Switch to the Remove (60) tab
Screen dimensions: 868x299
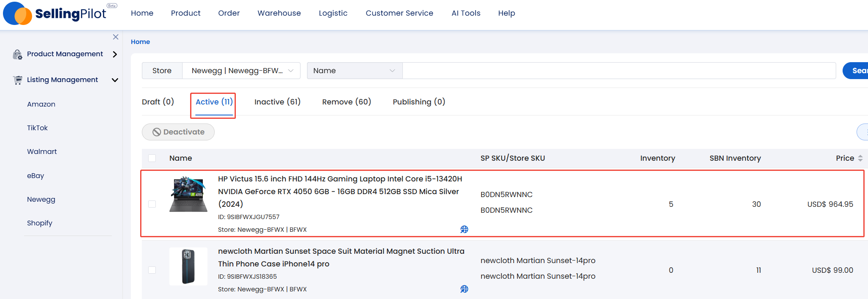(347, 102)
